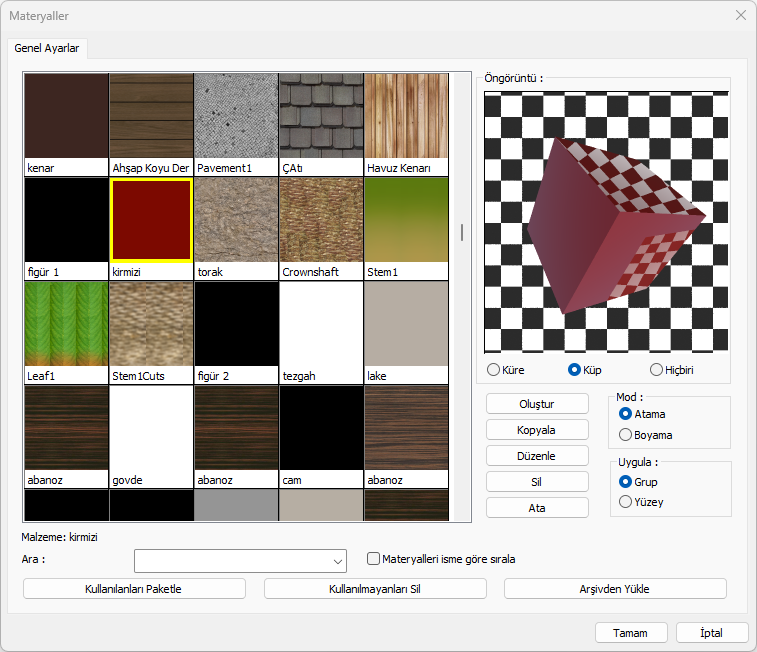757x652 pixels.
Task: Open the Genel Ayarlar tab
Action: click(47, 48)
